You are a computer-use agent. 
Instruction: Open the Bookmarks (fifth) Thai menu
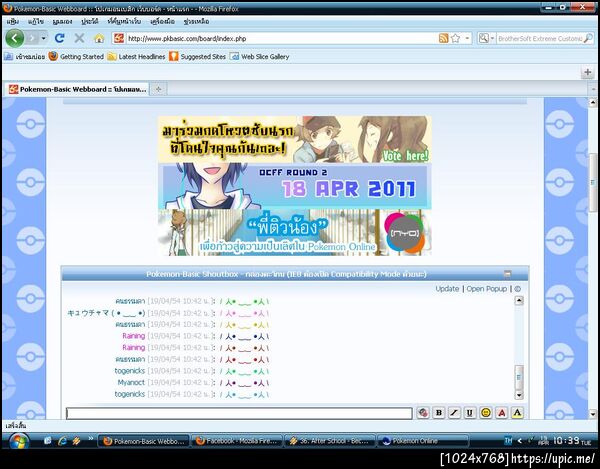tap(124, 21)
